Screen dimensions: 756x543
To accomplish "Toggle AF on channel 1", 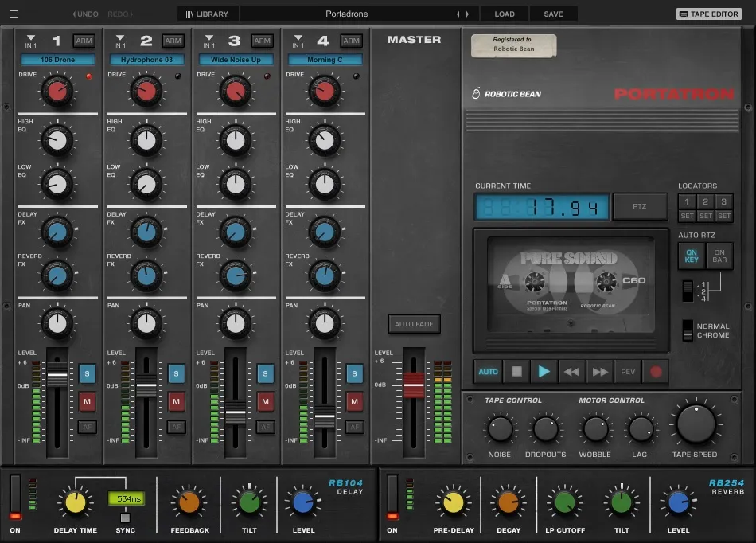I will [x=88, y=427].
